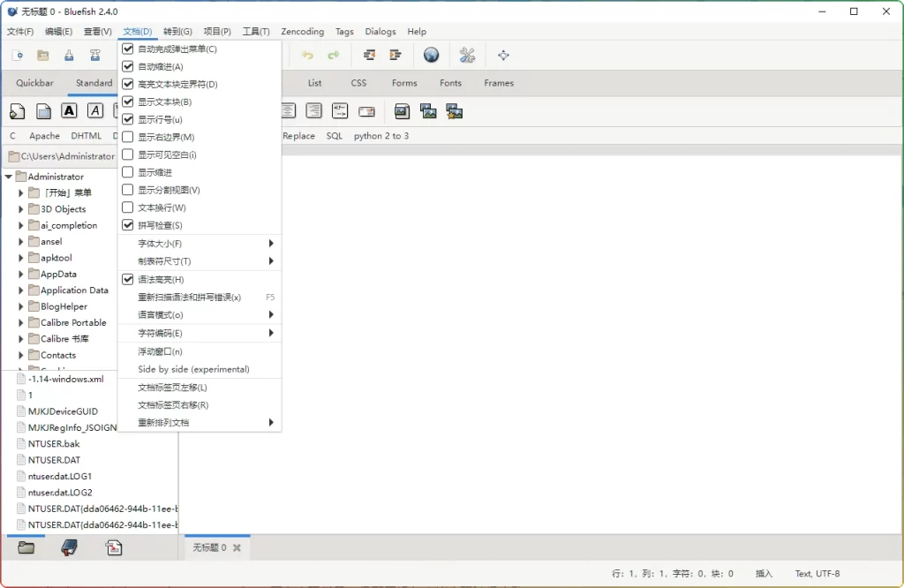Select the -1.14-windows.xml file
This screenshot has width=904, height=588.
click(66, 379)
